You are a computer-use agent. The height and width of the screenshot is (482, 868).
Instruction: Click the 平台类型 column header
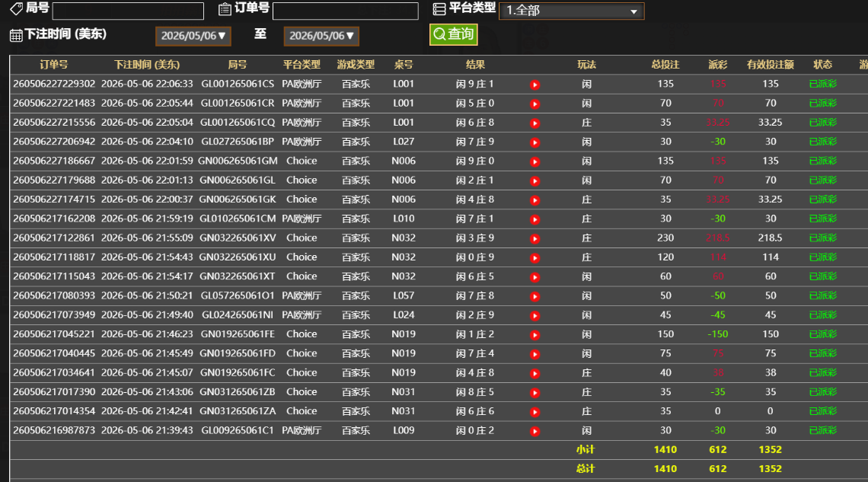click(x=302, y=65)
